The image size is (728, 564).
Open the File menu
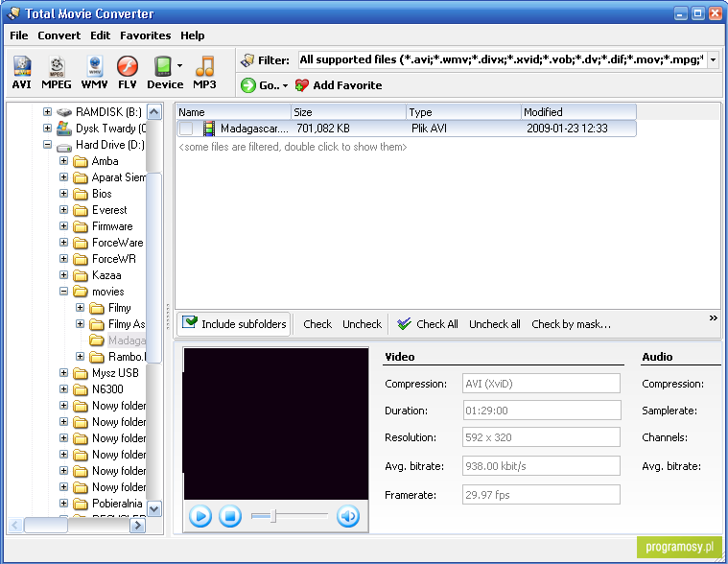pos(19,35)
